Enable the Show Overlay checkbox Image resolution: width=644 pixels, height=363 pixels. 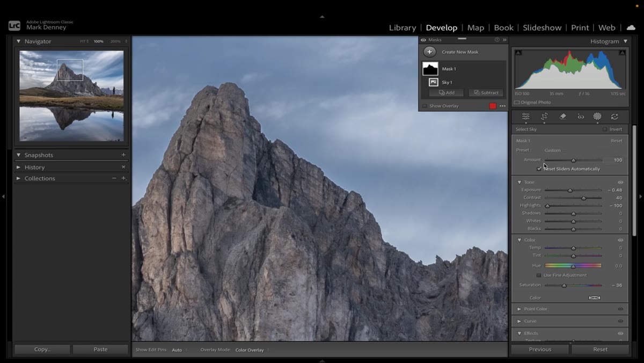[x=425, y=106]
